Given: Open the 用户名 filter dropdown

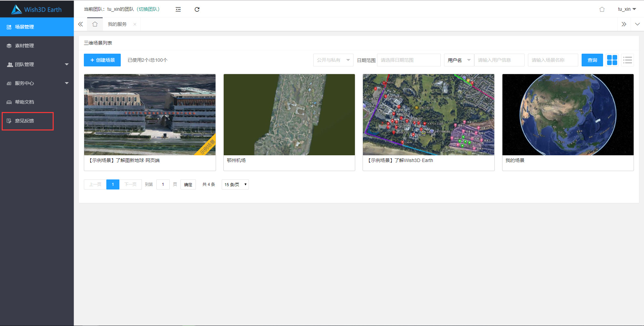Looking at the screenshot, I should tap(459, 60).
